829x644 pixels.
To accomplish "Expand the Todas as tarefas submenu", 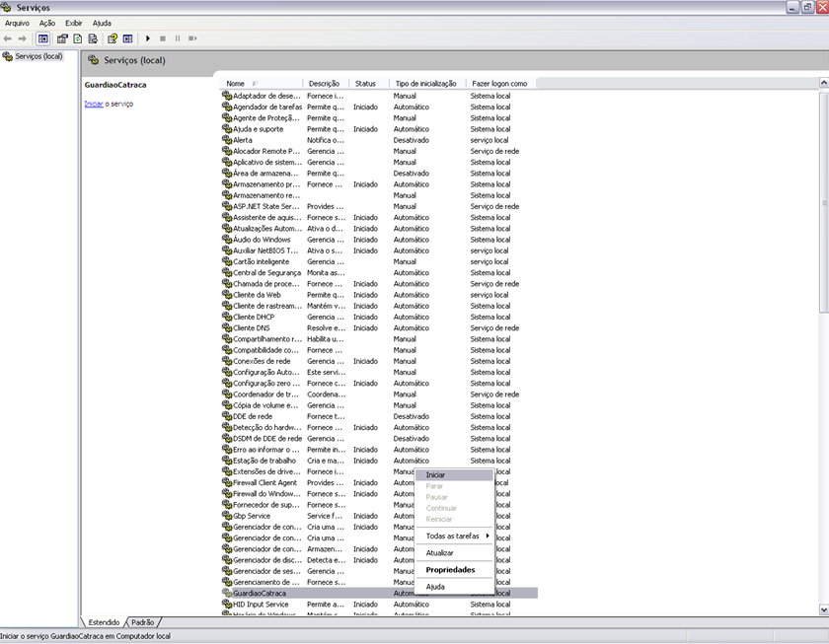I will click(454, 536).
